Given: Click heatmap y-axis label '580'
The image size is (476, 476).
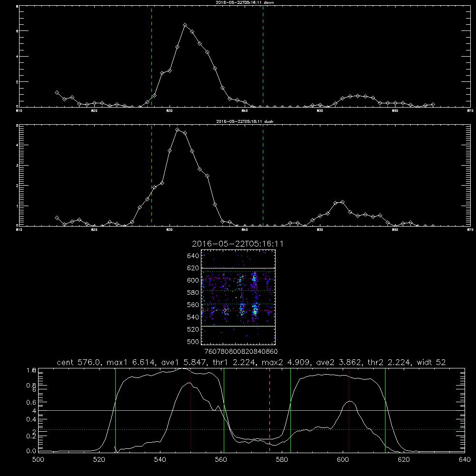Looking at the screenshot, I should 193,293.
